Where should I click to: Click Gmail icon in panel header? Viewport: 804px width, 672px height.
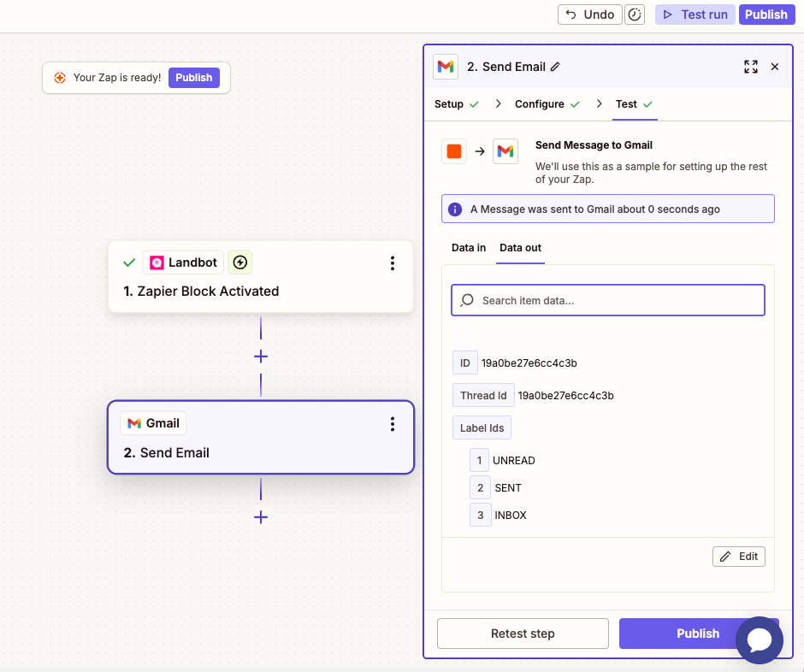coord(446,67)
